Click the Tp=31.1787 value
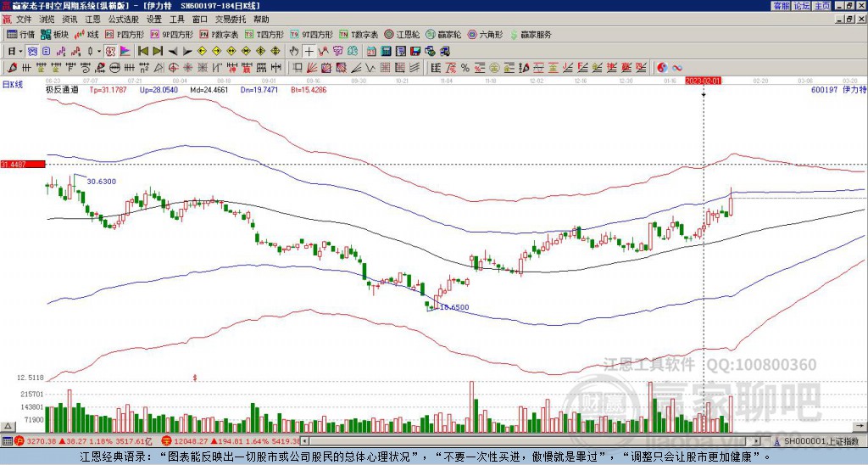This screenshot has width=868, height=465. click(x=108, y=89)
